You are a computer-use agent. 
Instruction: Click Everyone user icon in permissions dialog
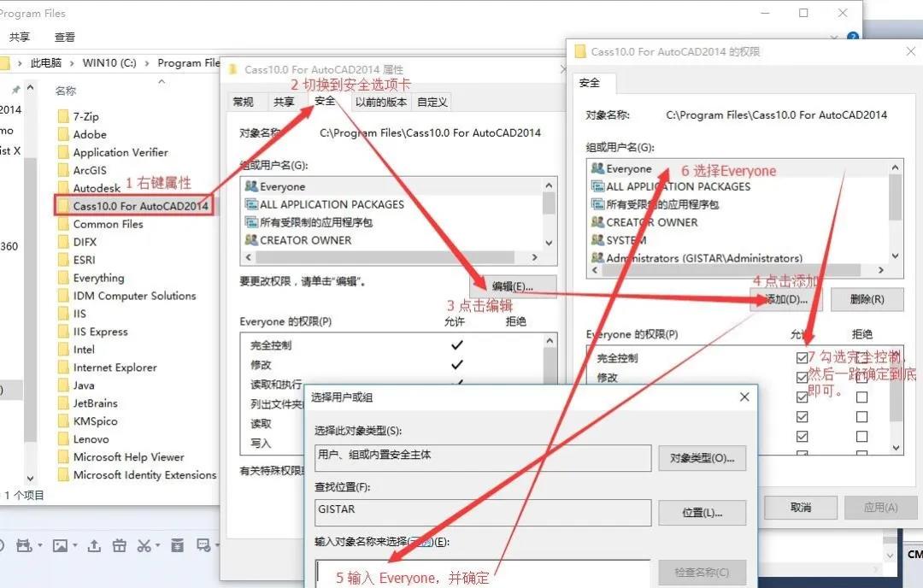tap(597, 168)
